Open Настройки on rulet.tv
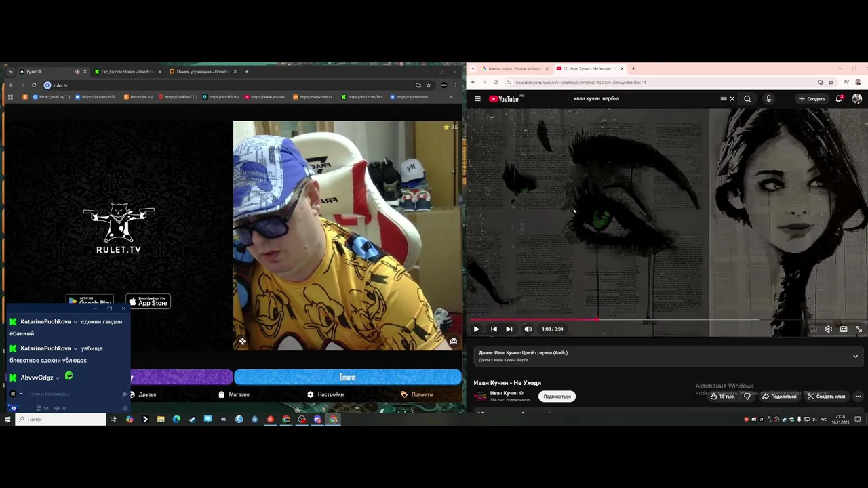Viewport: 868px width, 488px height. (325, 394)
